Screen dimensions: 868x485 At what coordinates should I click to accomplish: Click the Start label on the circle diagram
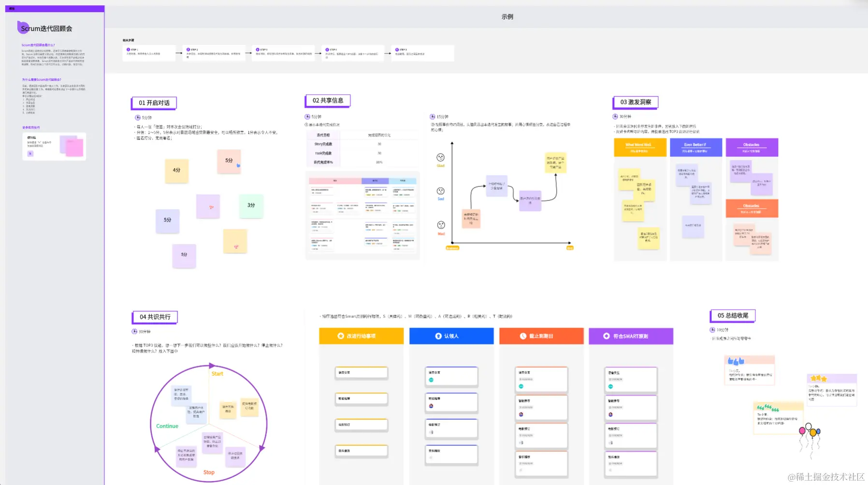coord(217,374)
